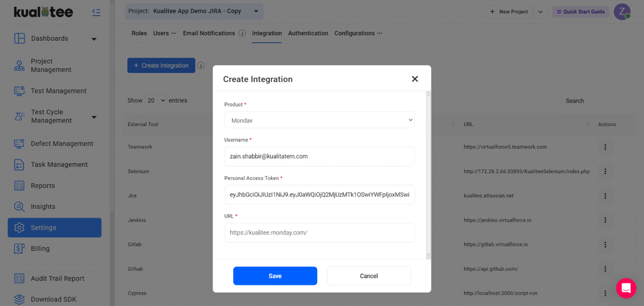This screenshot has height=306, width=644.
Task: Click info icon beside Create Integration
Action: 201,66
